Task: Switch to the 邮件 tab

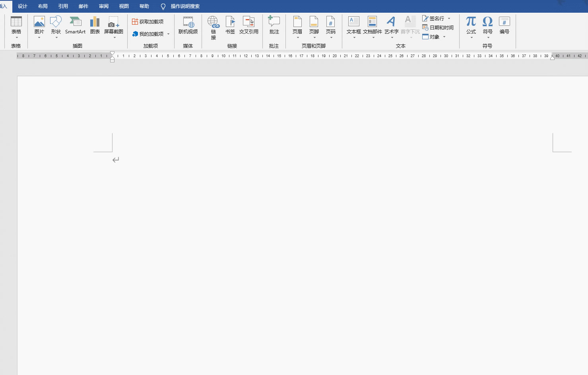Action: point(83,6)
